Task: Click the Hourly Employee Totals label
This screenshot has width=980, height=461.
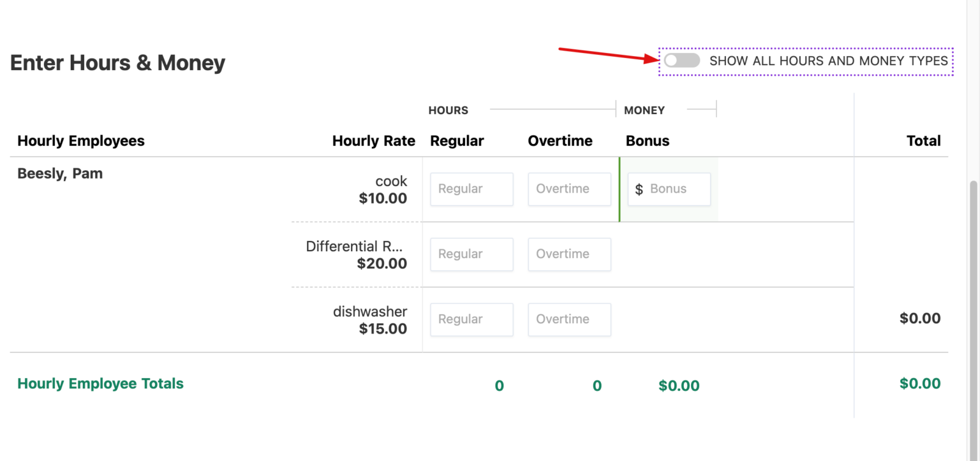Action: 100,383
